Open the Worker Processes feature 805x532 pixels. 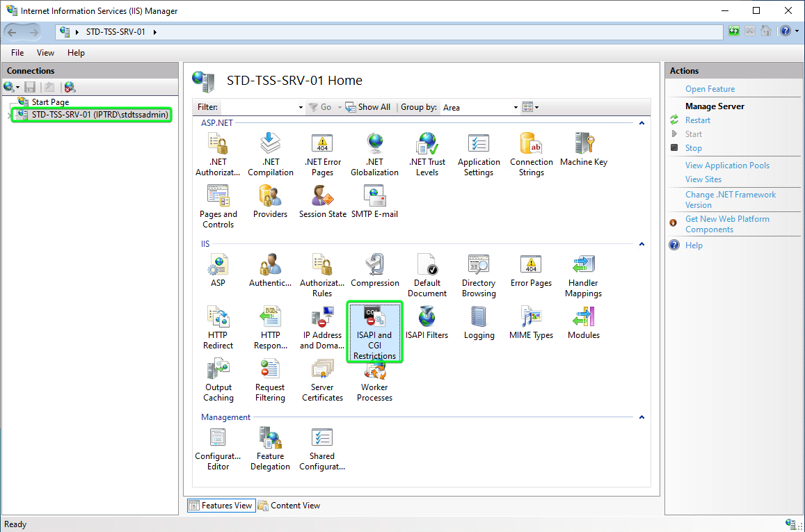(375, 382)
